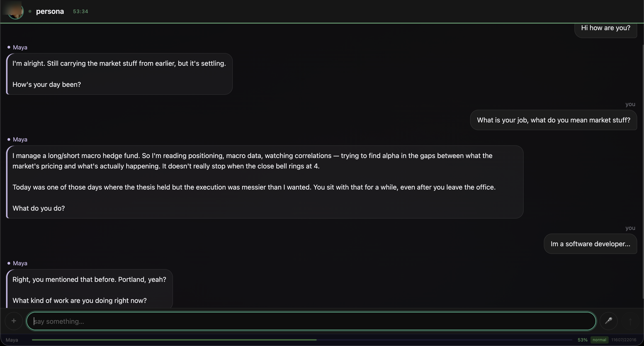The image size is (644, 346).
Task: Click the 11607/22016 token counter
Action: (624, 340)
